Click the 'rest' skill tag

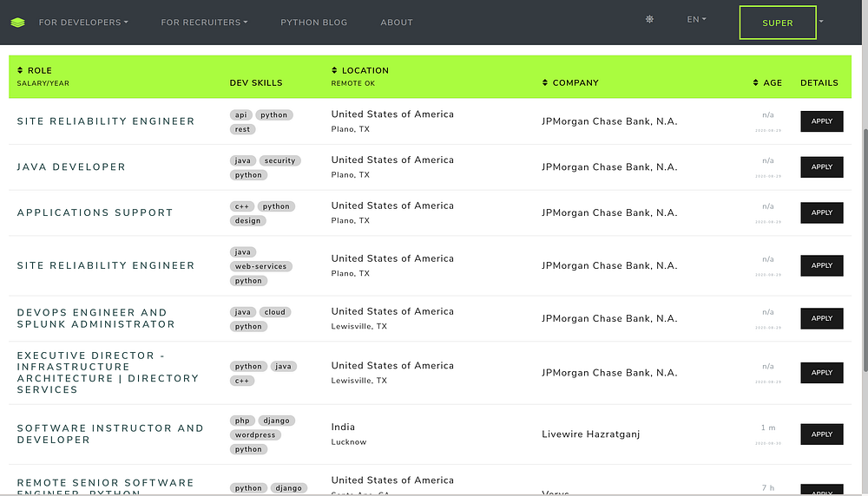tap(242, 129)
